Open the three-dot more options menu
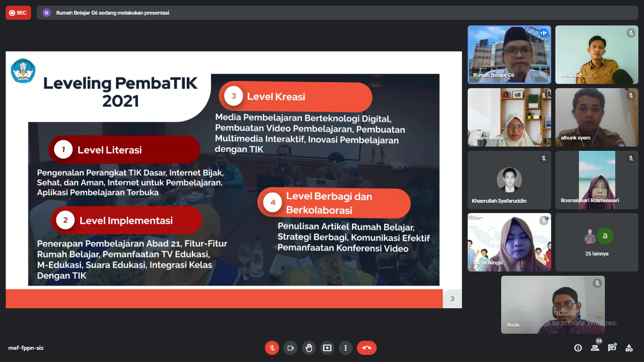The width and height of the screenshot is (644, 362). (346, 348)
